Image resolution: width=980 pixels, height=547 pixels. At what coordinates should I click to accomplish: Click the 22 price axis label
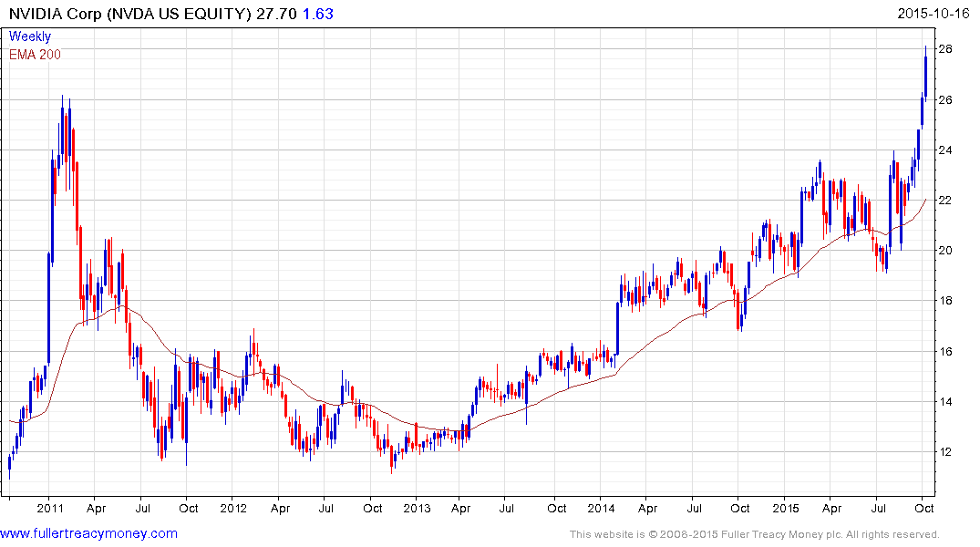(x=945, y=200)
